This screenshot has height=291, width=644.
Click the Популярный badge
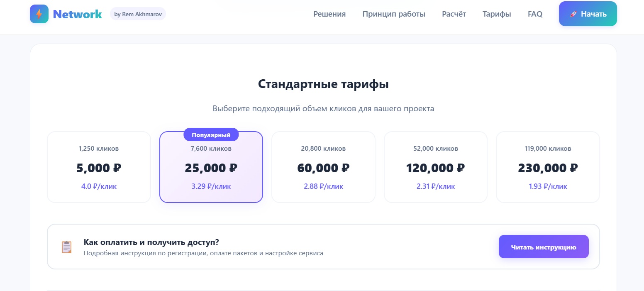tap(211, 135)
